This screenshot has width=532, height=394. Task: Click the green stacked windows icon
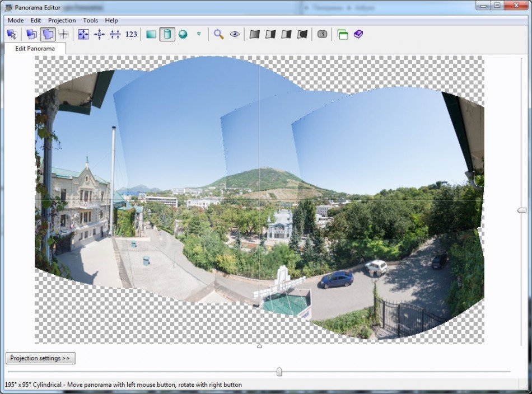coord(343,34)
